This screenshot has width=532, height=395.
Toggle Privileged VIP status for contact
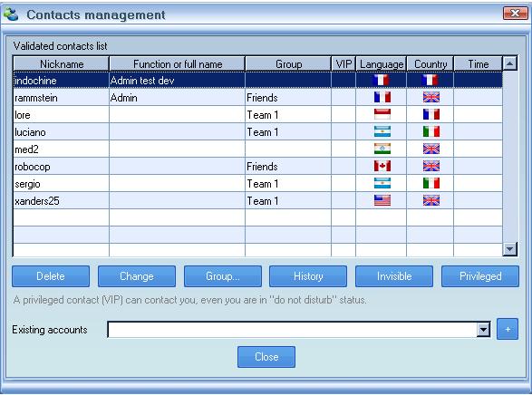(x=480, y=276)
